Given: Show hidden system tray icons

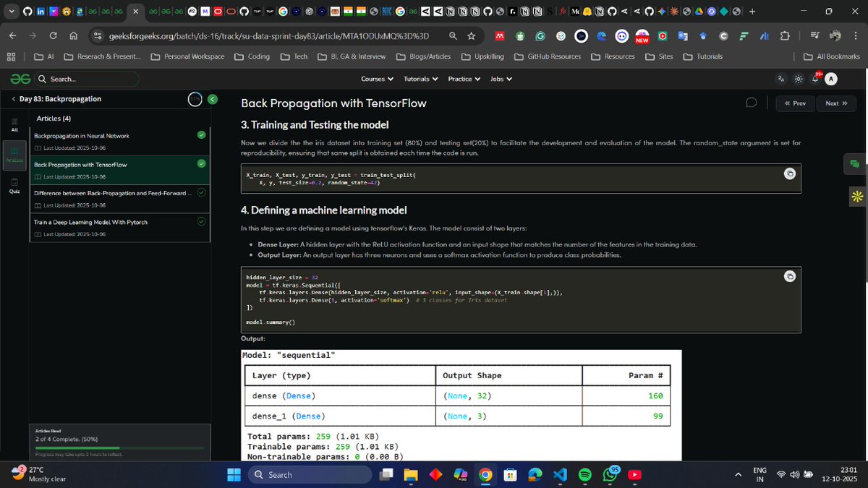Looking at the screenshot, I should click(739, 474).
